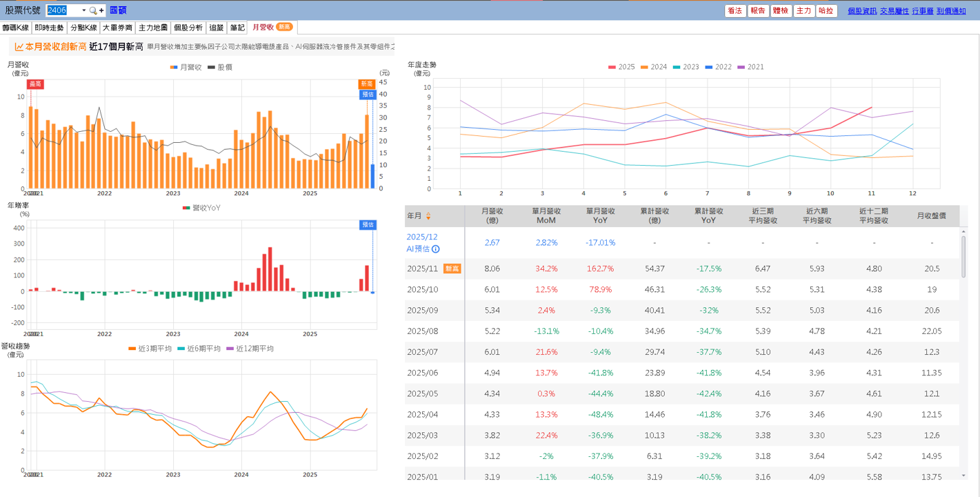Click the 報告 button
This screenshot has width=980, height=497.
point(758,11)
